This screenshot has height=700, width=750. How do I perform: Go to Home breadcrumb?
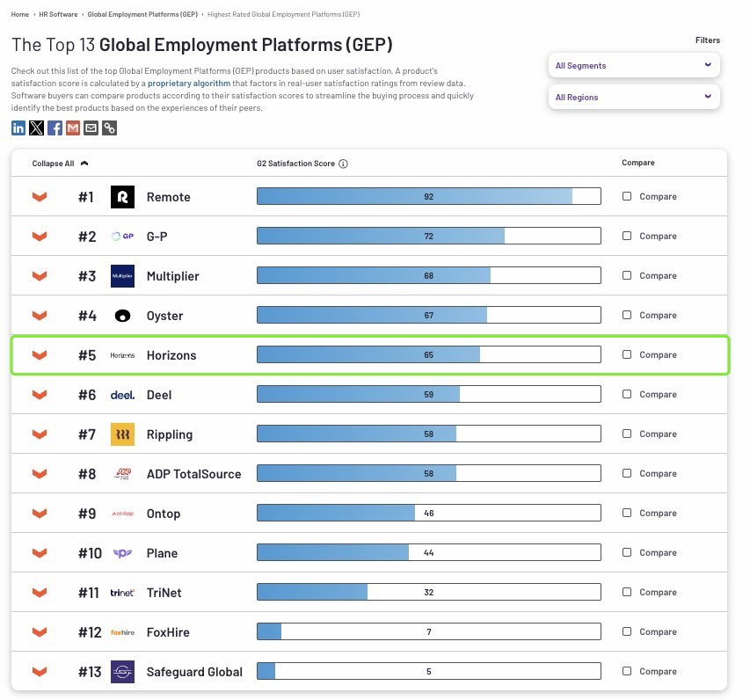pyautogui.click(x=20, y=14)
